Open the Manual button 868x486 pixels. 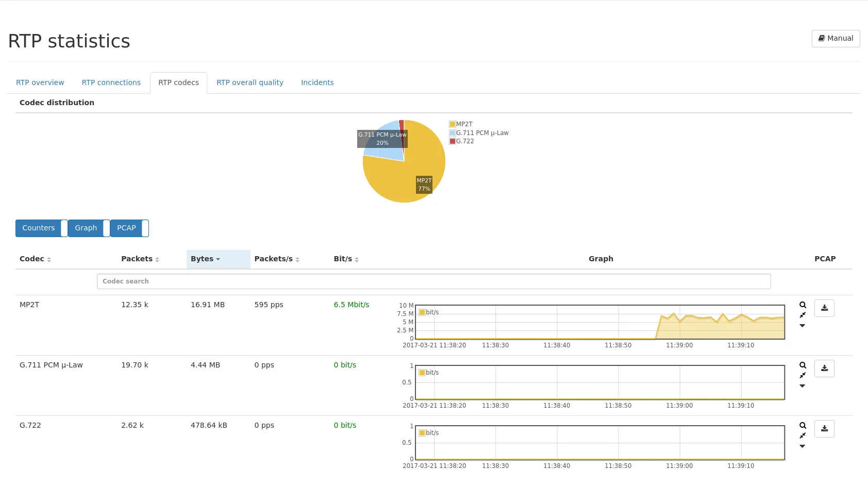click(x=836, y=39)
